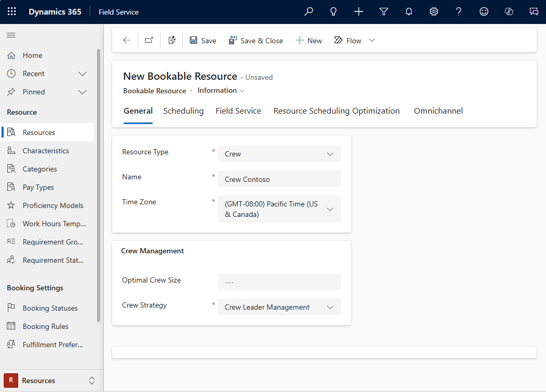Click the Save disk icon in the command bar
Viewport: 546px width, 392px height.
pyautogui.click(x=193, y=40)
